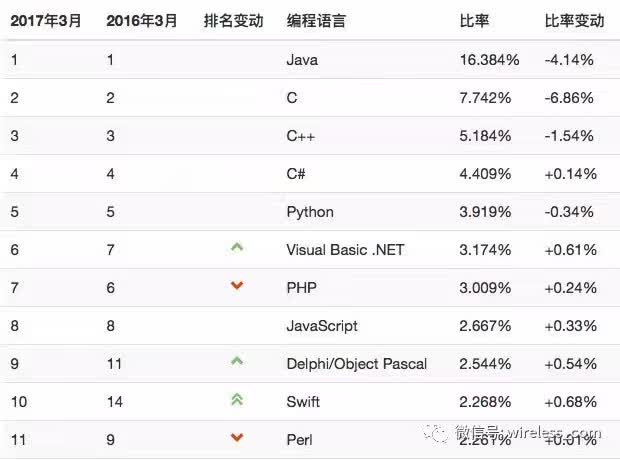This screenshot has width=620, height=460.
Task: Click the 编程语言 column header
Action: coord(316,21)
